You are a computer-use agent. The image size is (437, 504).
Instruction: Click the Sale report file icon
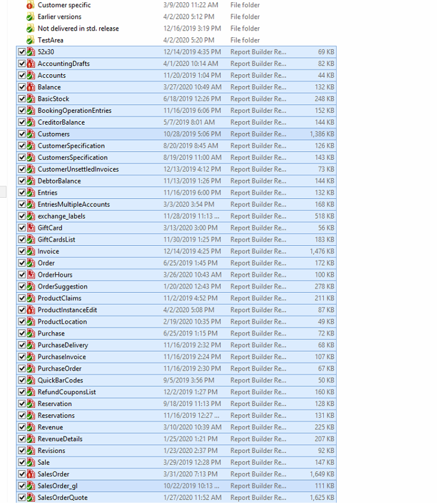(31, 463)
